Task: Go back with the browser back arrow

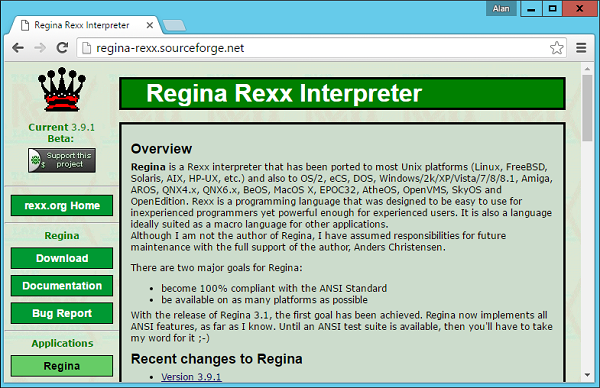Action: (x=18, y=48)
